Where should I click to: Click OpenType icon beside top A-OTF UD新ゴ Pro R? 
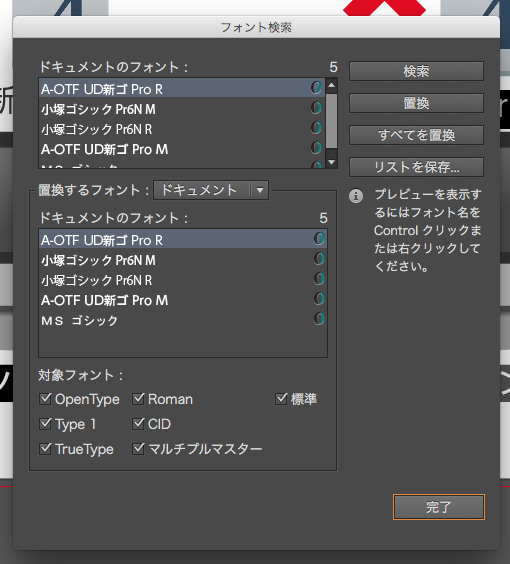tap(316, 88)
